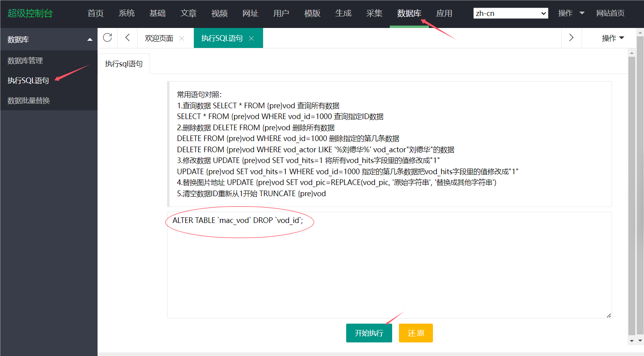The image size is (644, 356).
Task: Click inside the SQL statement text area
Action: pyautogui.click(x=389, y=272)
